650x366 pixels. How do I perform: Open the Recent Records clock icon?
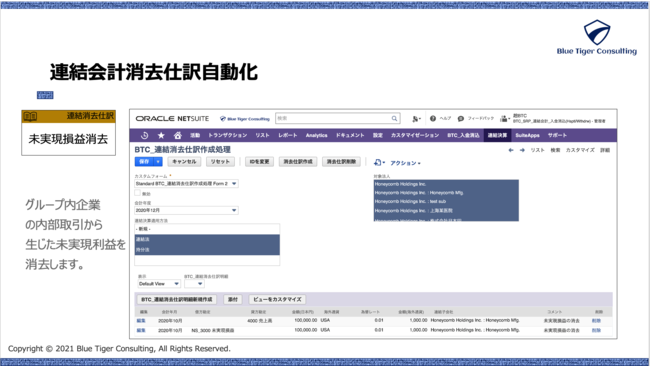(x=144, y=135)
